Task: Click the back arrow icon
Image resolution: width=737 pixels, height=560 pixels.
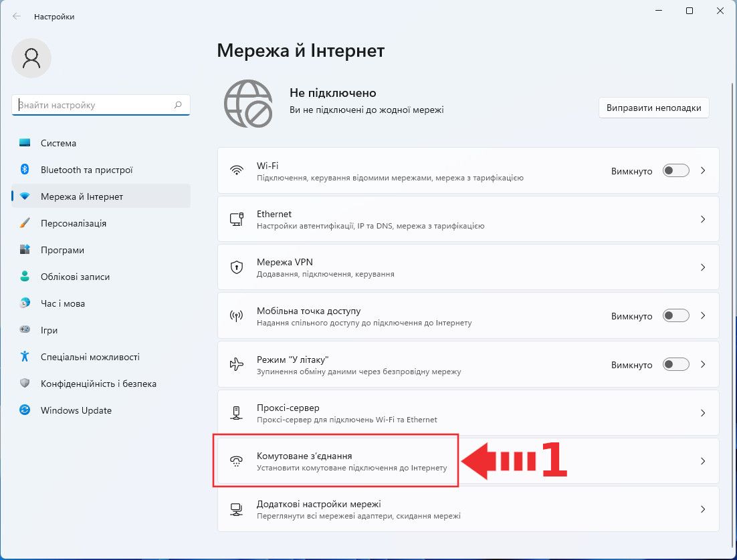Action: (x=17, y=17)
